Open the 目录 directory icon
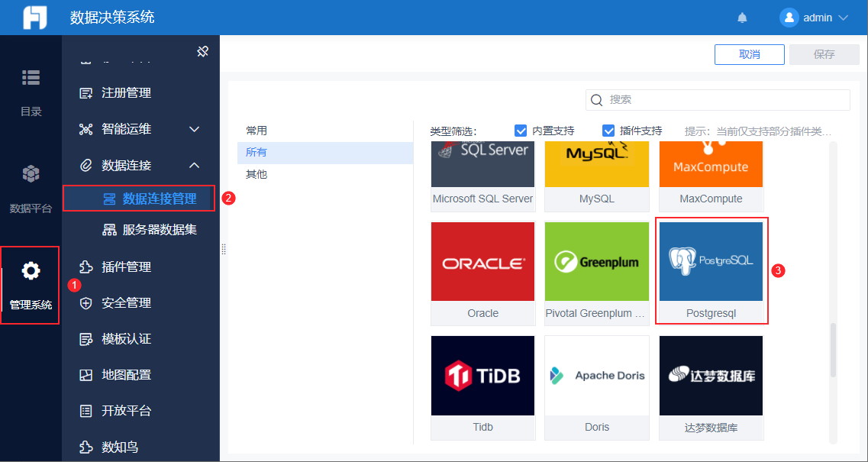This screenshot has height=462, width=868. pyautogui.click(x=31, y=78)
